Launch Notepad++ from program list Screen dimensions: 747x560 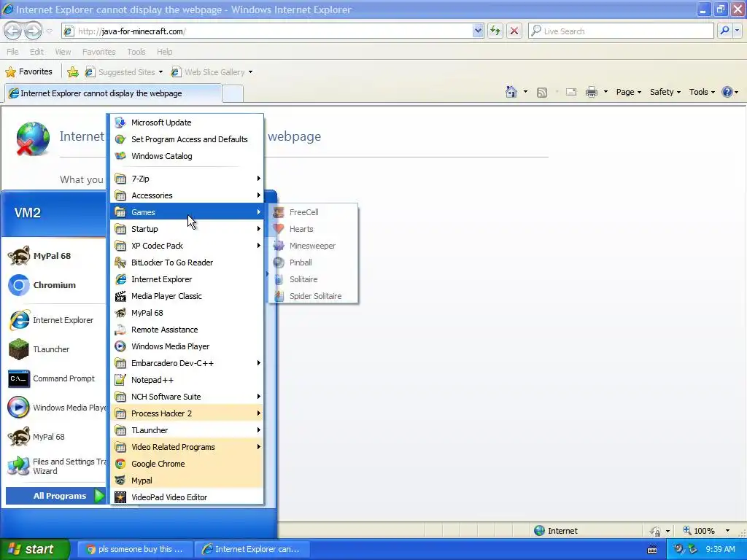(187, 379)
